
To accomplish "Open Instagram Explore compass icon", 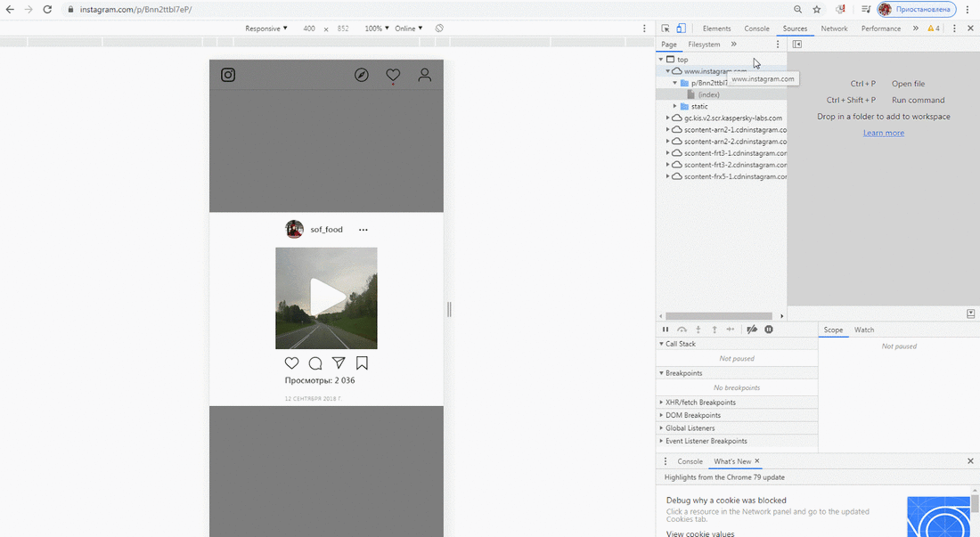I will [361, 75].
